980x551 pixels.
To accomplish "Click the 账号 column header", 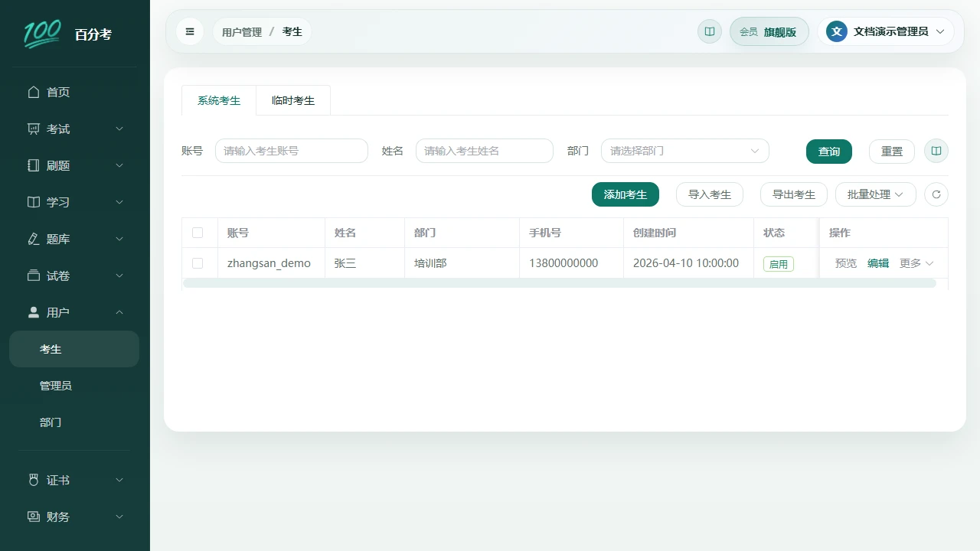I will pos(272,233).
